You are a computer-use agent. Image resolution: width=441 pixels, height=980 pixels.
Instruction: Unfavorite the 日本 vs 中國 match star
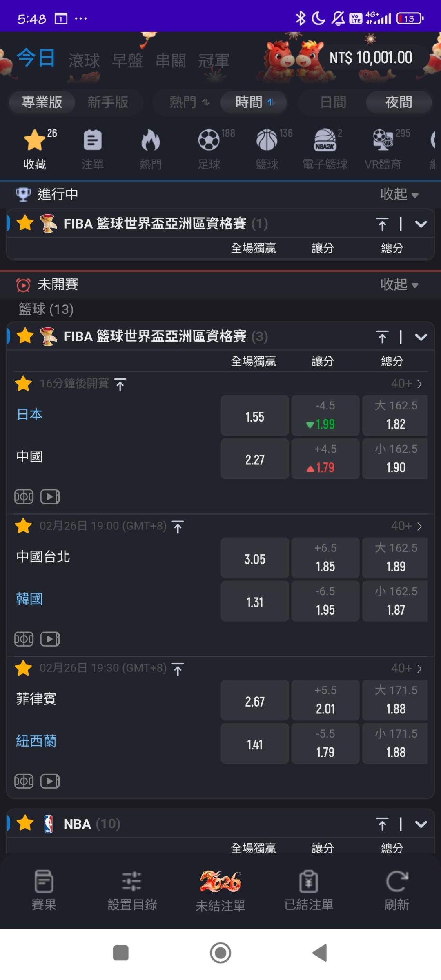[23, 384]
